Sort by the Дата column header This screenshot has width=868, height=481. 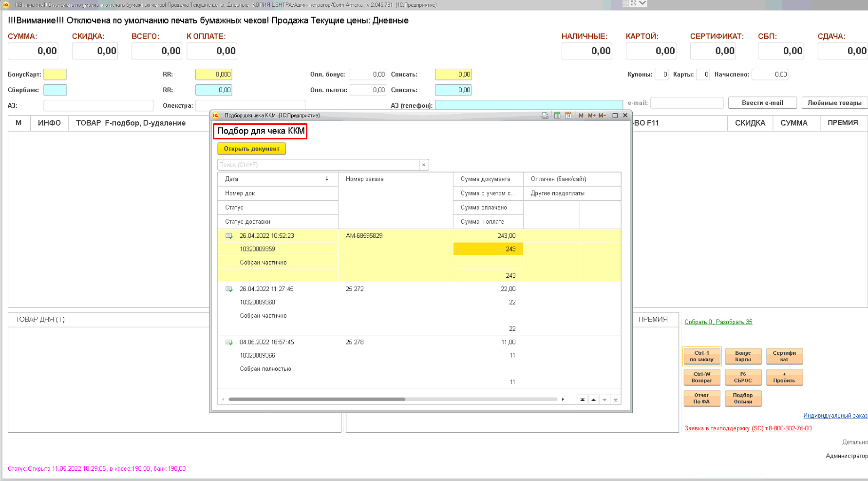coord(278,179)
